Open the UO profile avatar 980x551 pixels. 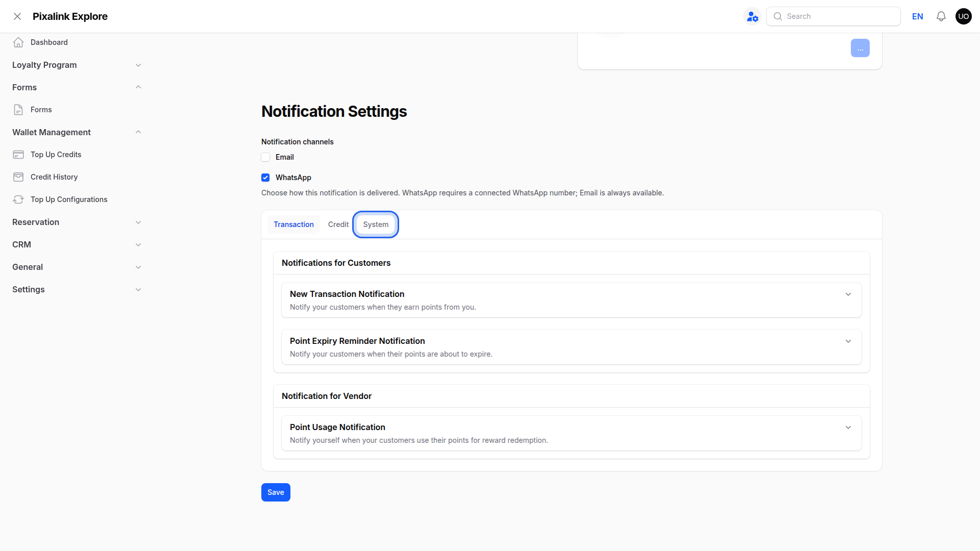[x=964, y=16]
